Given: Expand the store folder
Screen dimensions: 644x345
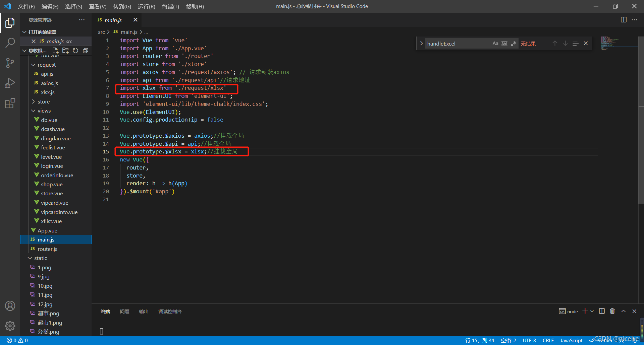Looking at the screenshot, I should (x=44, y=101).
